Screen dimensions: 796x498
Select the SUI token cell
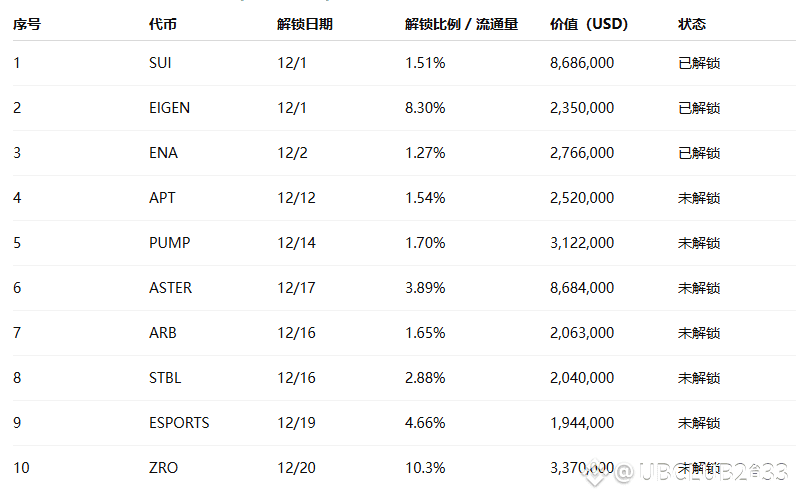point(160,63)
